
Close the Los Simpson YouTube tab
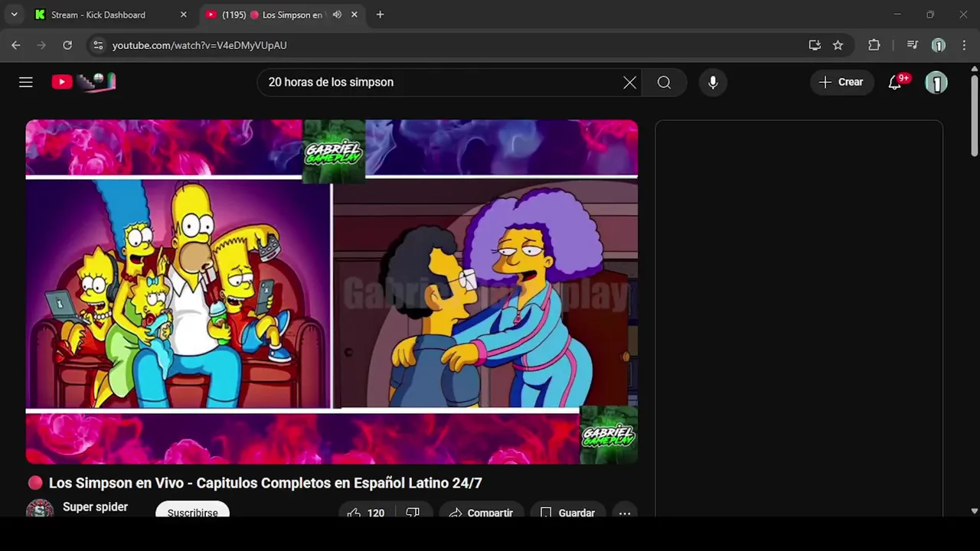click(x=354, y=15)
